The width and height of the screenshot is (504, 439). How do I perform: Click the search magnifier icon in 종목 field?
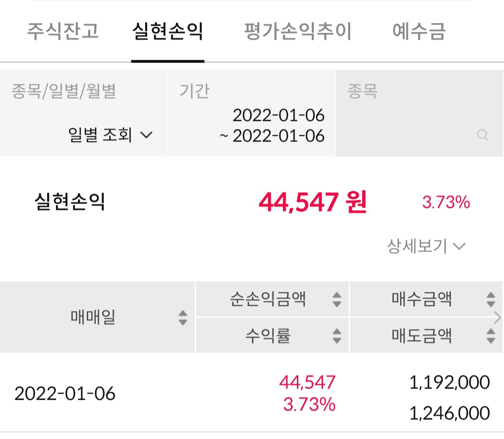point(483,135)
